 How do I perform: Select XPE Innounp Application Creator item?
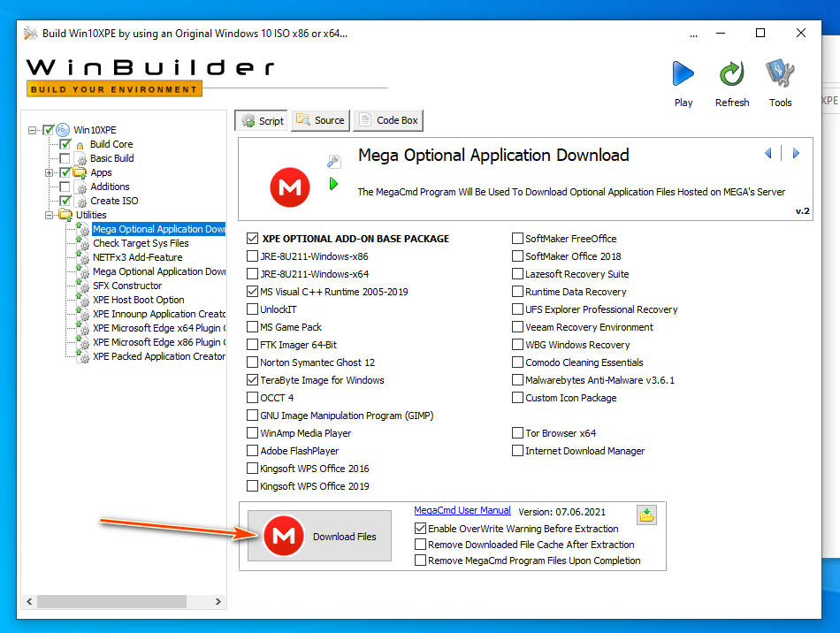click(159, 314)
